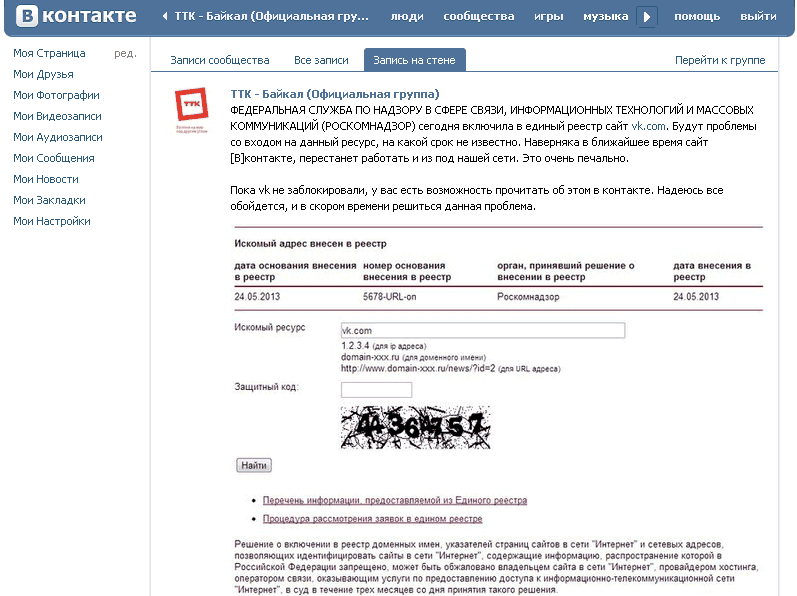Viewport: 797px width, 596px height.
Task: Open Мои Аудиозаписи in the sidebar
Action: click(x=58, y=137)
